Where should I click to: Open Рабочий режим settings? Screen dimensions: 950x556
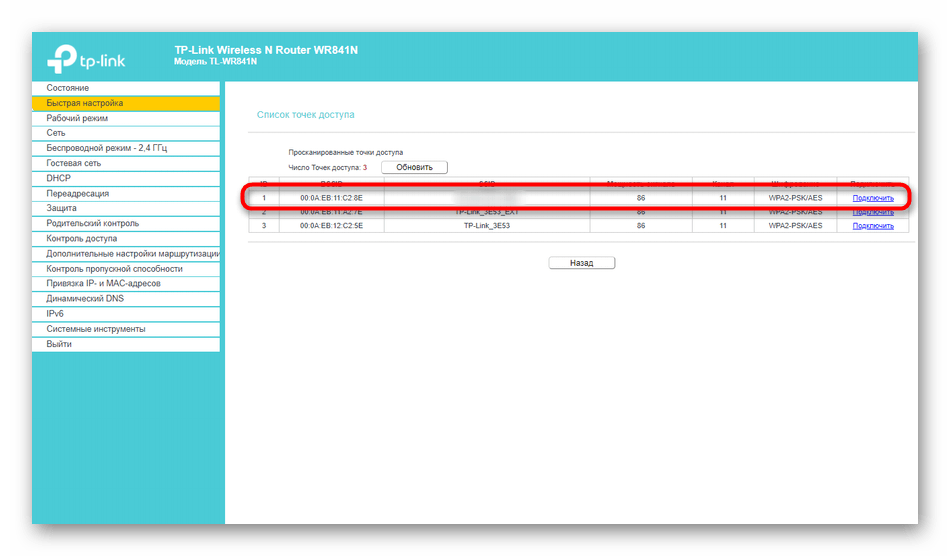pos(77,118)
